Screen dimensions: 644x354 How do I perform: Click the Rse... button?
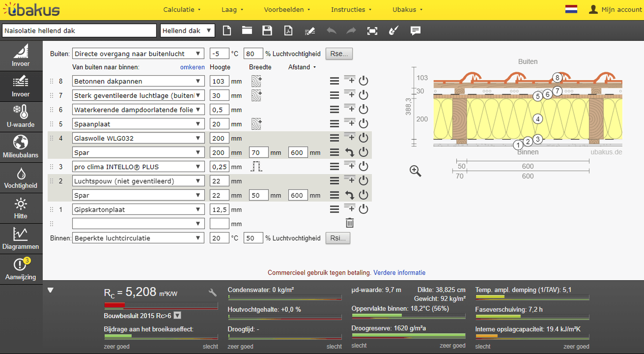339,53
